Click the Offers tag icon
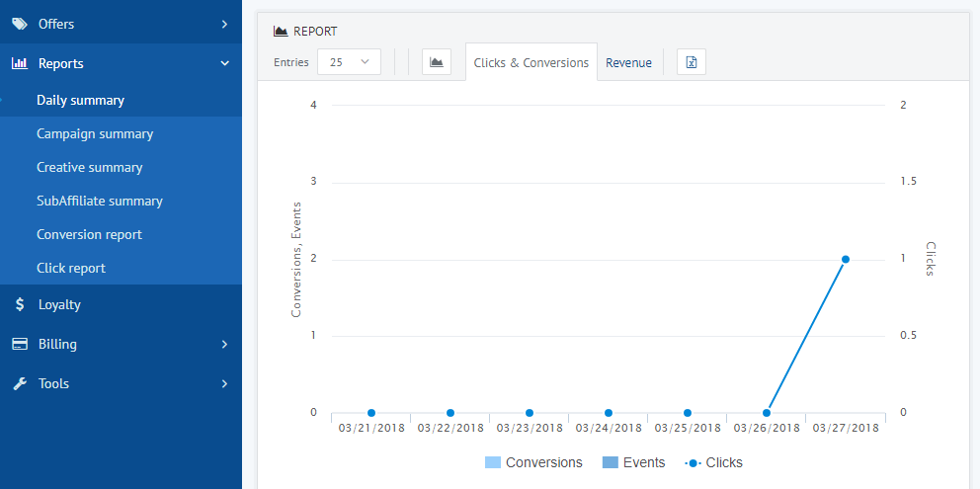 tap(19, 24)
